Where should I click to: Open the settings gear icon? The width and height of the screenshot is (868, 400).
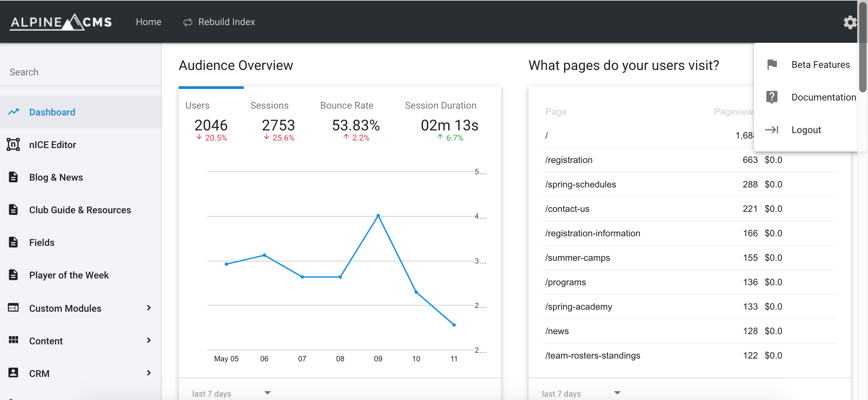point(850,22)
